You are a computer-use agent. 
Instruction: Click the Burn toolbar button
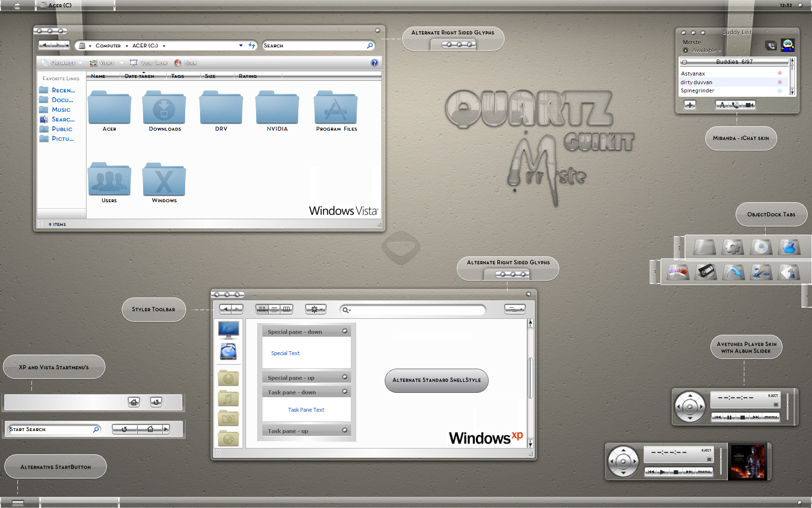coord(186,63)
